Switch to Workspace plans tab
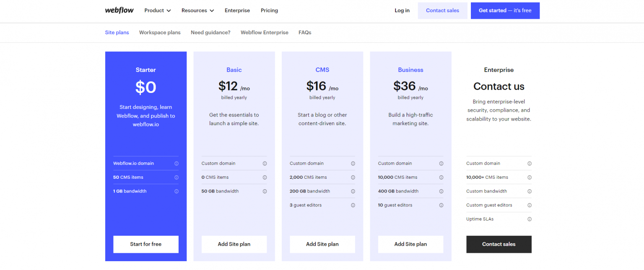 click(x=160, y=32)
